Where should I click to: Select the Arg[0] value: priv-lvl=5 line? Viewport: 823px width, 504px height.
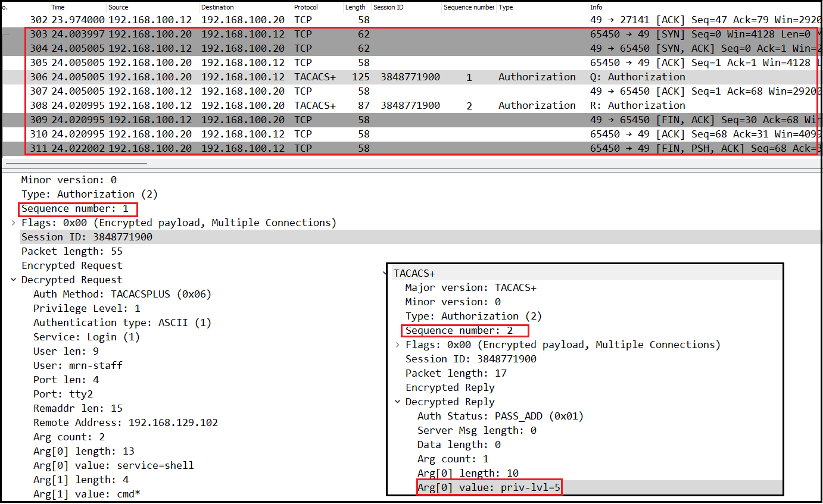tap(489, 488)
